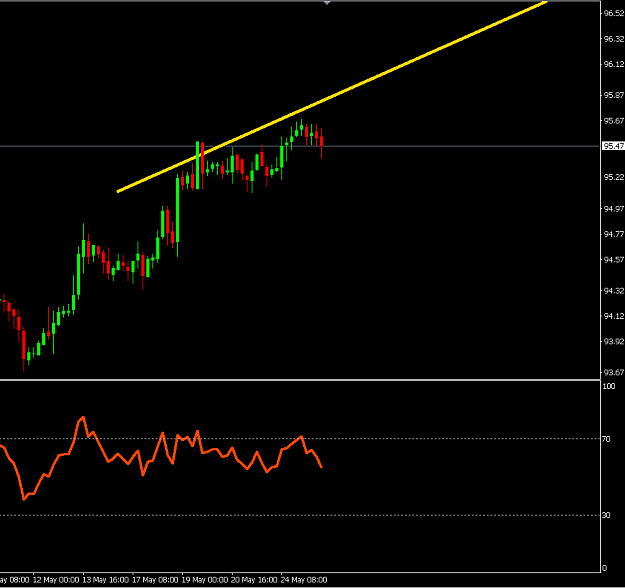Click the 20 May 16:00 time label
Screen dimensions: 625x588
[254, 580]
